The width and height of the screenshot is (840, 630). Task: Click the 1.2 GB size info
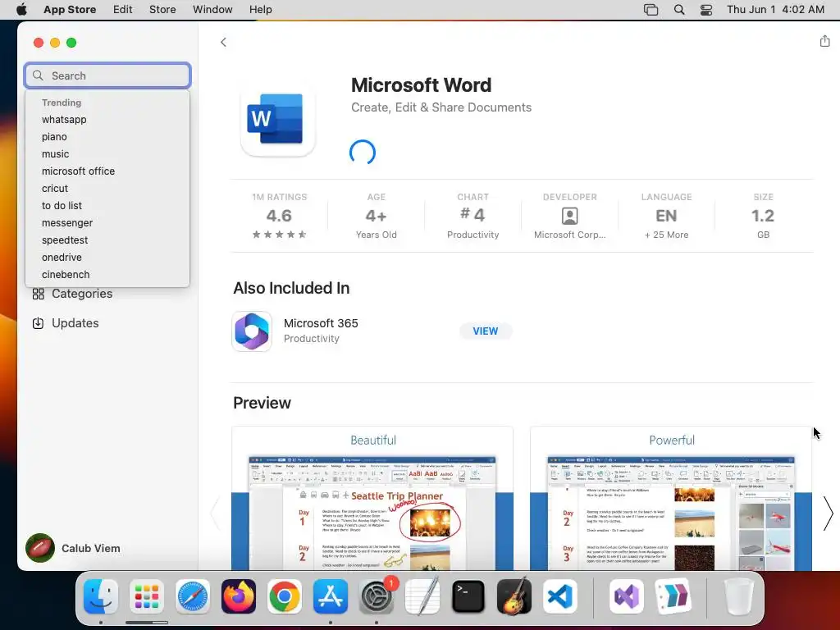[763, 216]
